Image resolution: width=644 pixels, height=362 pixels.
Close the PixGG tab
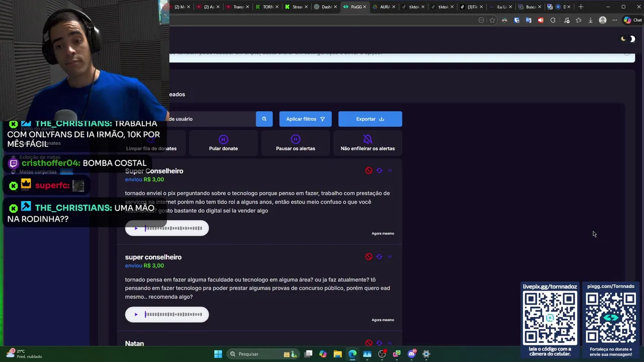[x=364, y=7]
